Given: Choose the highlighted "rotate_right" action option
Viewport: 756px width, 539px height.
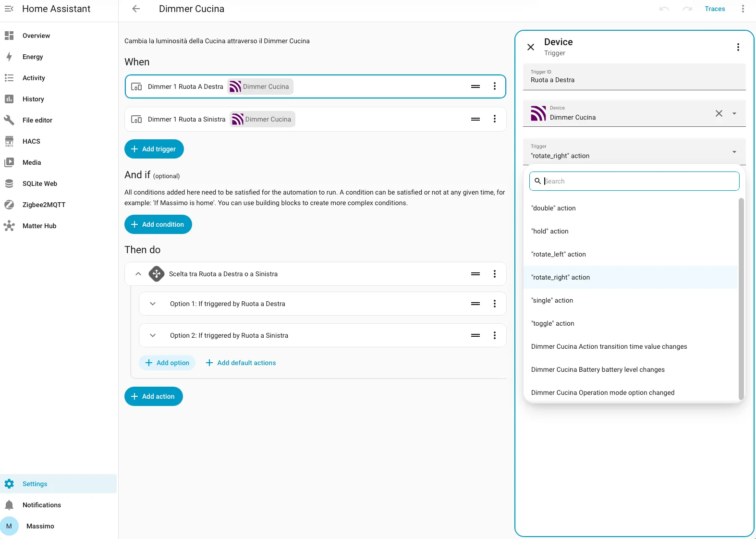Looking at the screenshot, I should (631, 277).
